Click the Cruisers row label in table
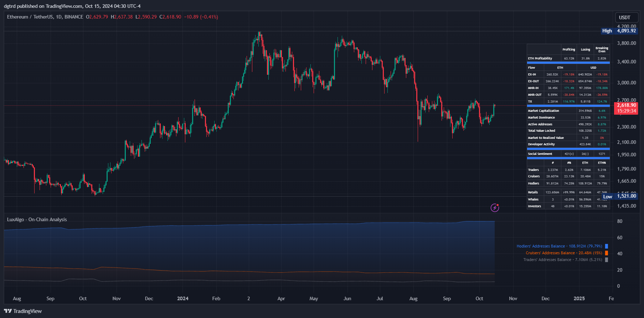Viewport: 644px width, 318px height. click(534, 176)
